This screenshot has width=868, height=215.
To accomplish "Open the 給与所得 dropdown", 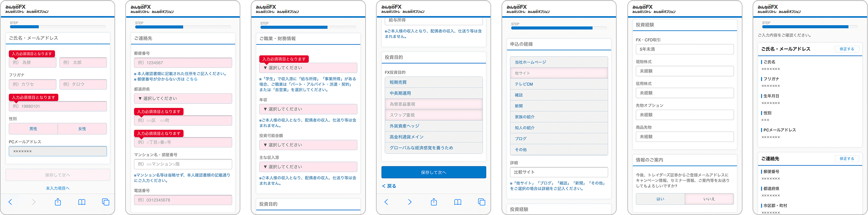I will pyautogui.click(x=434, y=21).
